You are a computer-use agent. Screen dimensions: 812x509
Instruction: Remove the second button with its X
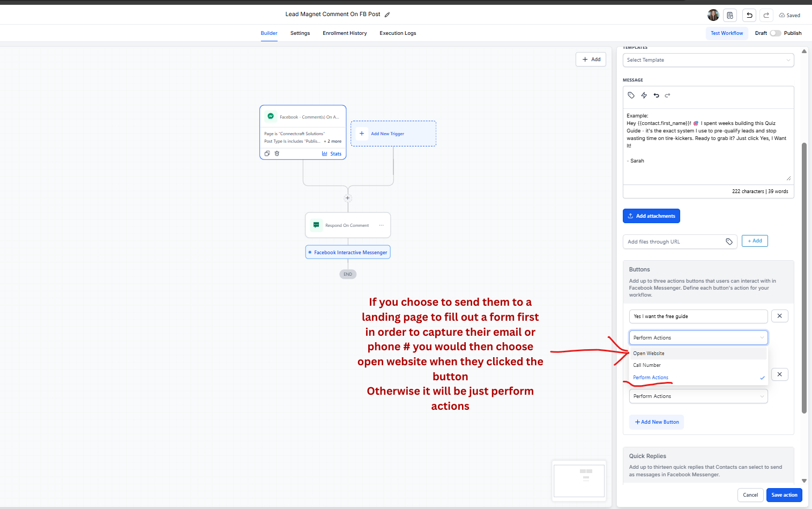tap(779, 374)
